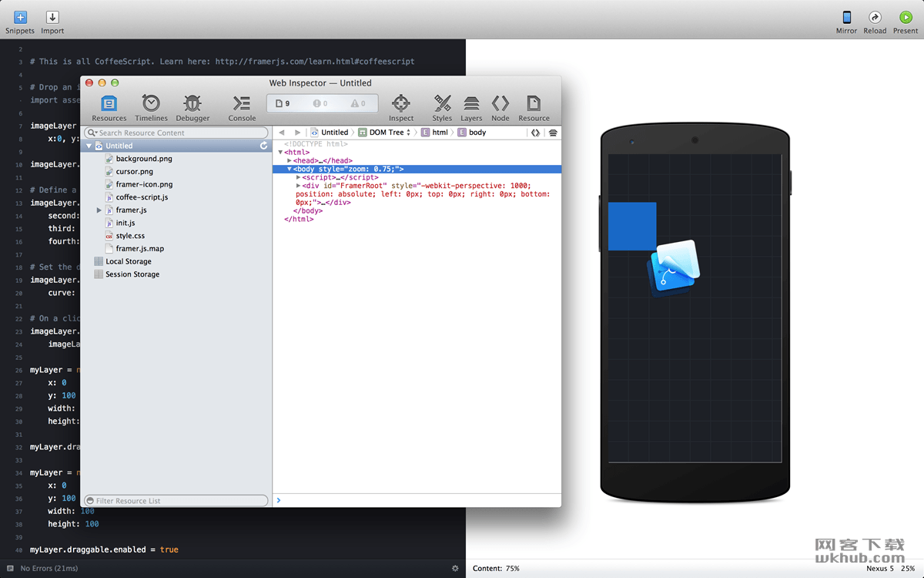Click the reload icon on Untitled row
The width and height of the screenshot is (924, 578).
click(264, 146)
